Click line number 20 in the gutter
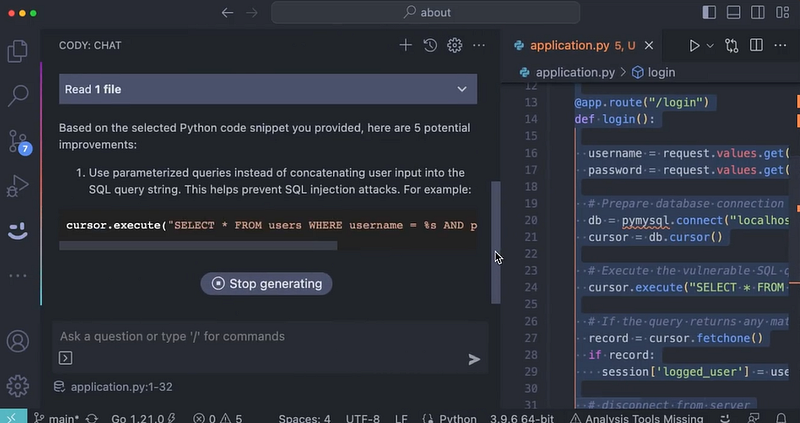Image resolution: width=800 pixels, height=423 pixels. (x=531, y=220)
